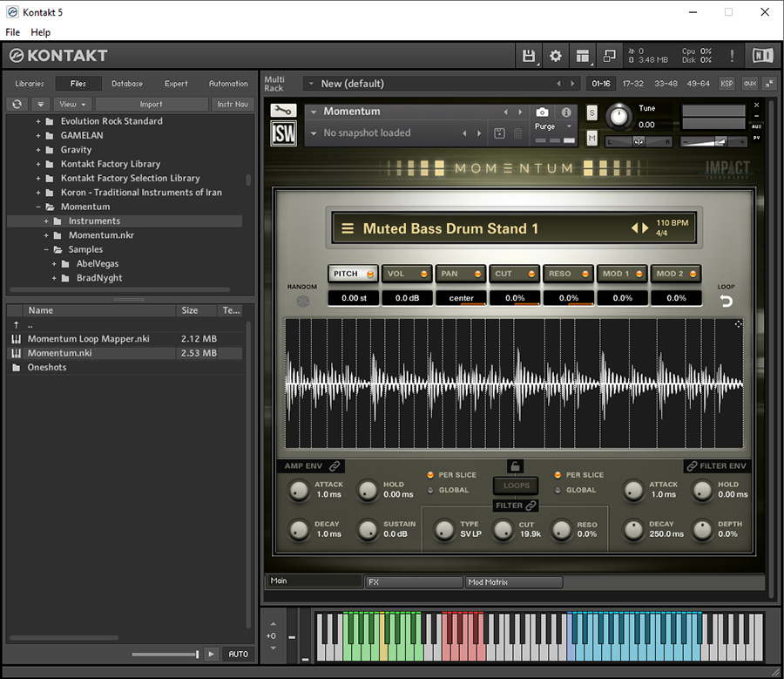Screen dimensions: 784x679
Task: Expand the Gravity folder
Action: tap(38, 150)
